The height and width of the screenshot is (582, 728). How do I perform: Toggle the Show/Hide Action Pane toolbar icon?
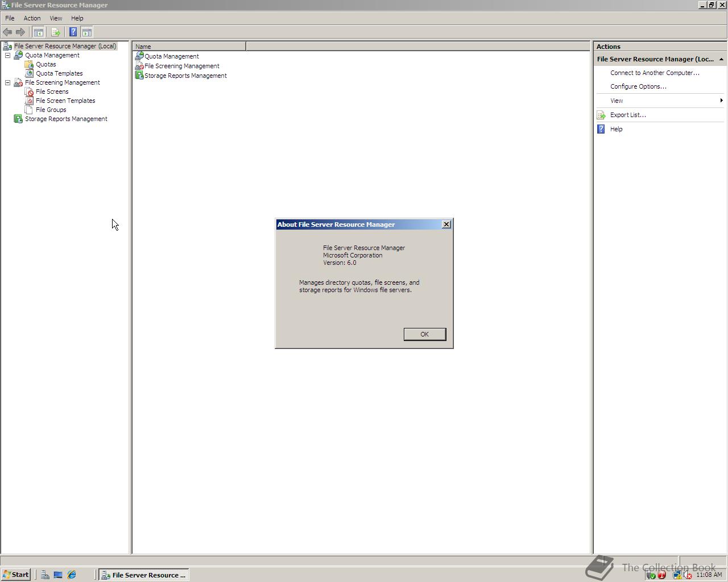pos(86,32)
